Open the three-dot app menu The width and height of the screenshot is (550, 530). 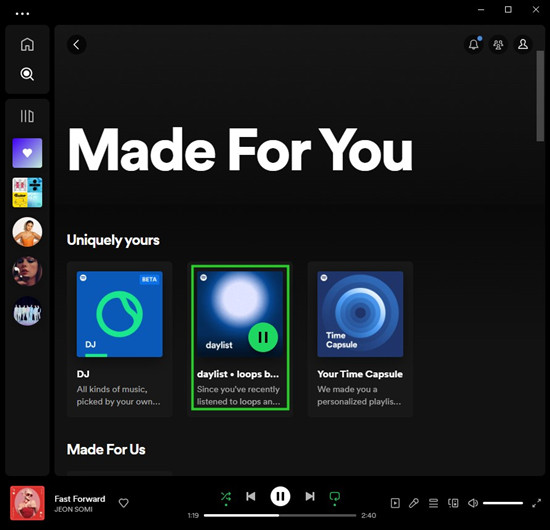coord(22,14)
